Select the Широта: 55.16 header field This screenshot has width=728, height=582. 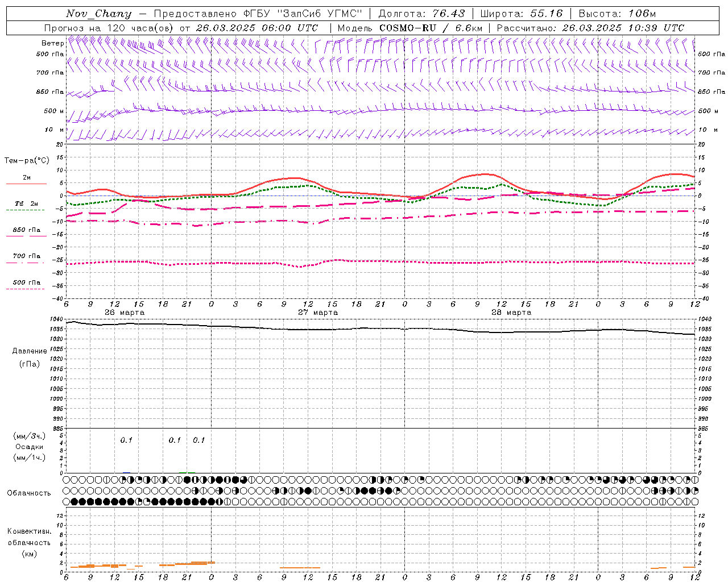tap(522, 14)
